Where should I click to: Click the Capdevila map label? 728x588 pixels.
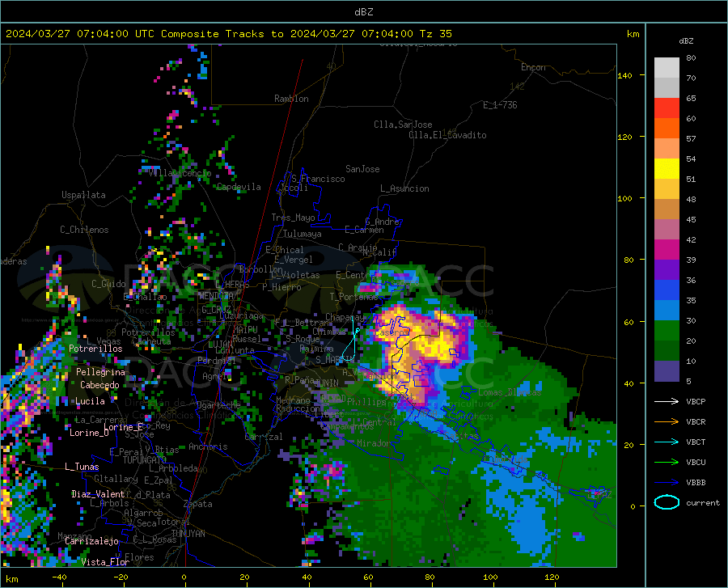[239, 187]
